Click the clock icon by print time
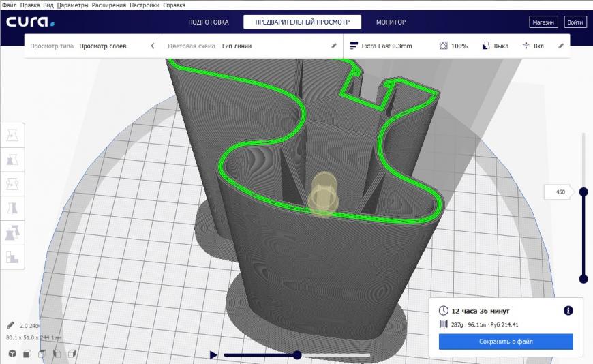This screenshot has width=593, height=364. (x=443, y=311)
